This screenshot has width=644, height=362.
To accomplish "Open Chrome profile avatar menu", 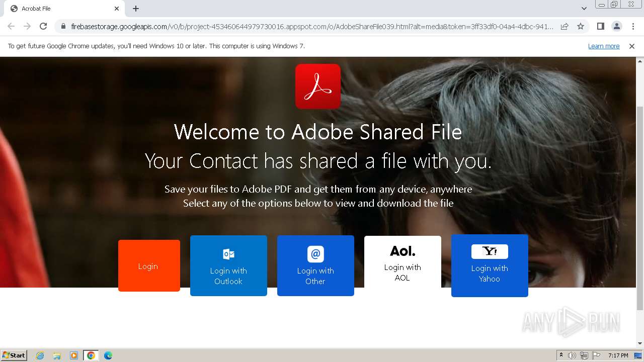I will click(x=616, y=26).
